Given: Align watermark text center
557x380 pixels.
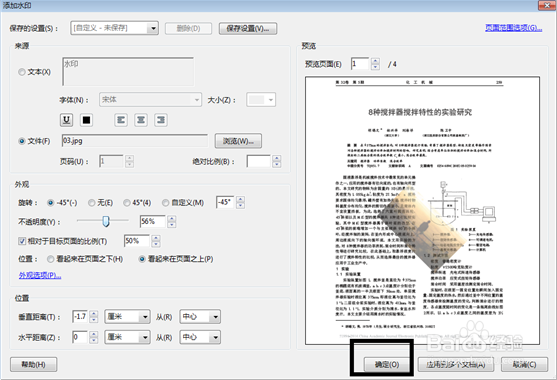Looking at the screenshot, I should click(141, 120).
